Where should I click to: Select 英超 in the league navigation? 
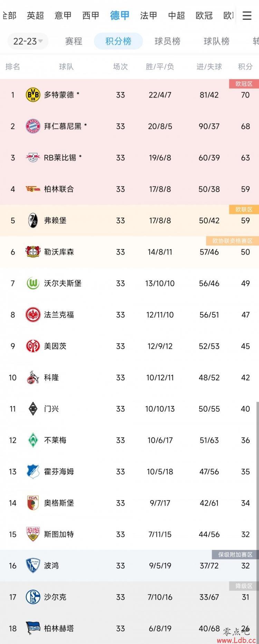tap(36, 16)
